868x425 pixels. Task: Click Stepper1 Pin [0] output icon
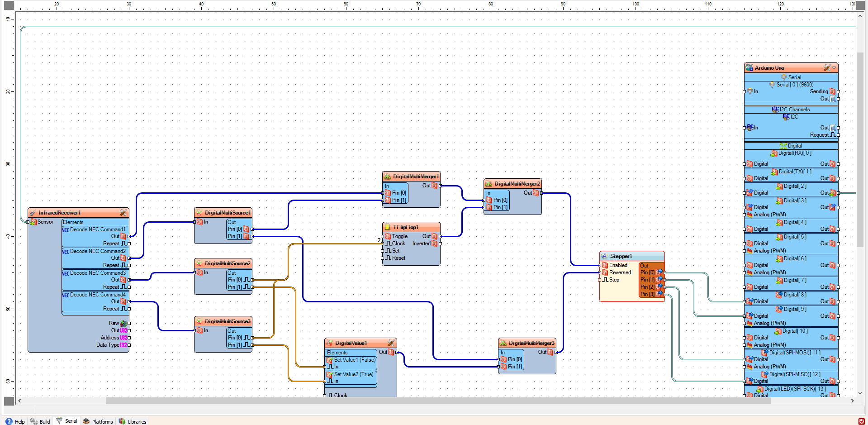[x=659, y=272]
